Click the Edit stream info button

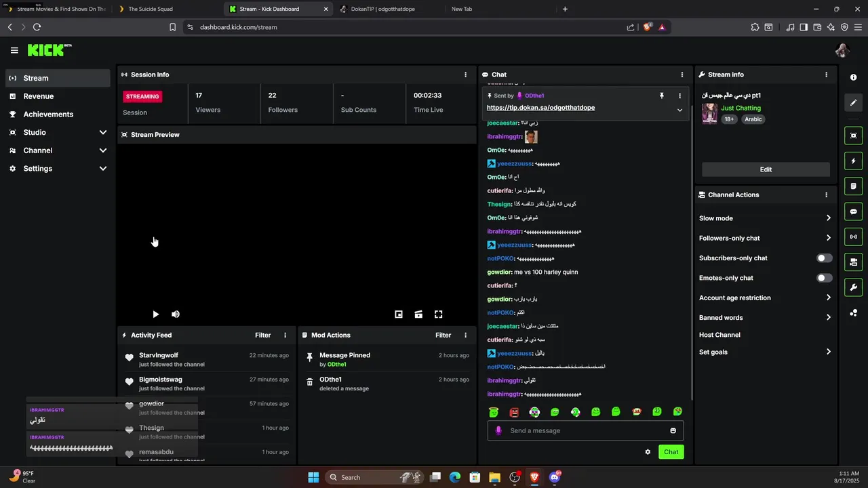pos(766,169)
